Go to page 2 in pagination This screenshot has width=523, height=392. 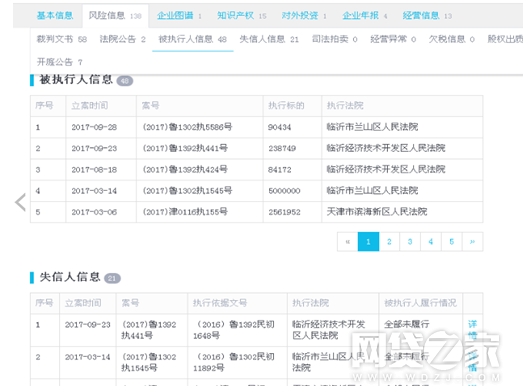pyautogui.click(x=389, y=242)
